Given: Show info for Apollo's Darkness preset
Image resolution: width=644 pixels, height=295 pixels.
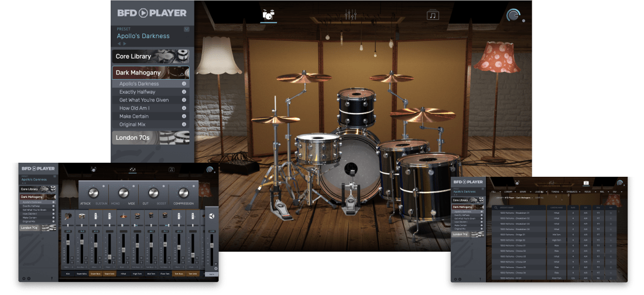Looking at the screenshot, I should 184,84.
